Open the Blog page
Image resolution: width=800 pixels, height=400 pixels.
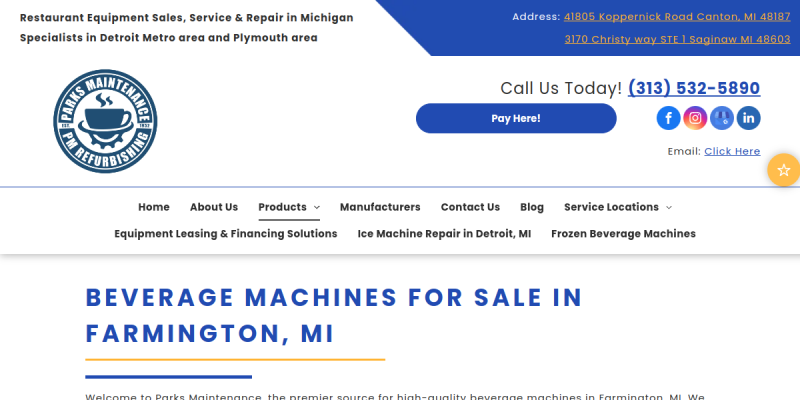point(532,207)
